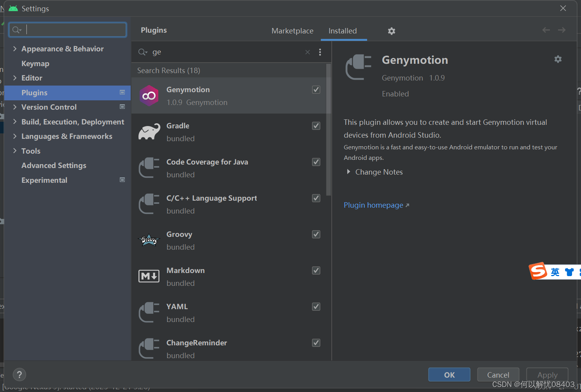The width and height of the screenshot is (581, 392).
Task: Click the Gradle elephant icon
Action: pyautogui.click(x=149, y=132)
